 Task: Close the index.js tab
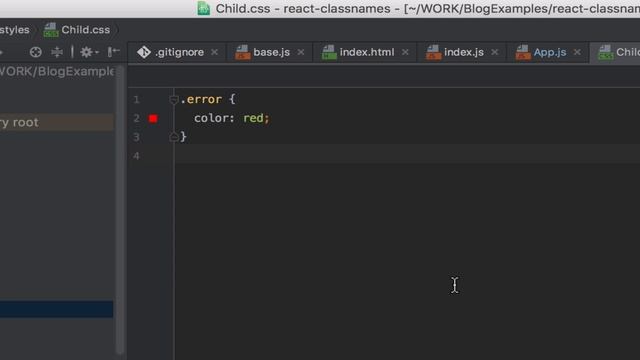click(495, 52)
